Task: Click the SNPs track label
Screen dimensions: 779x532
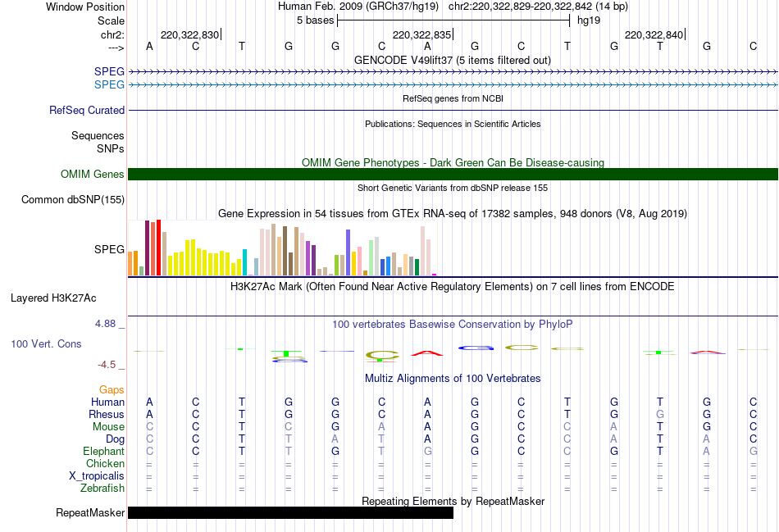Action: pos(111,148)
